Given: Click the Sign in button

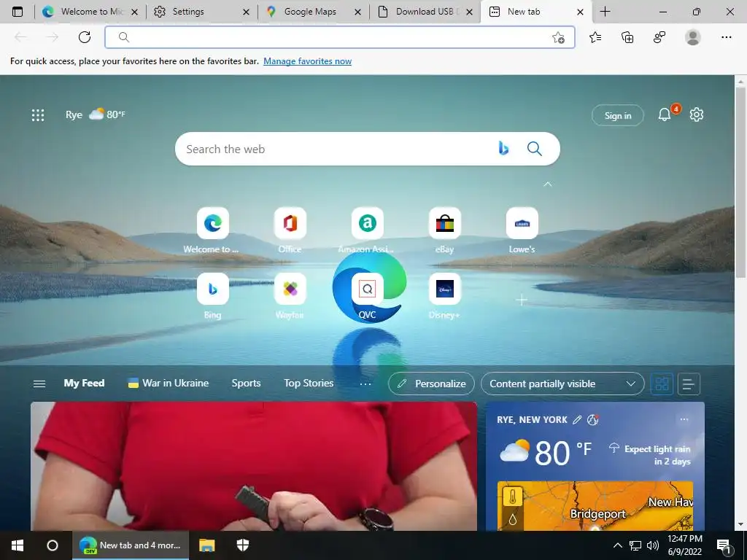Looking at the screenshot, I should (617, 115).
